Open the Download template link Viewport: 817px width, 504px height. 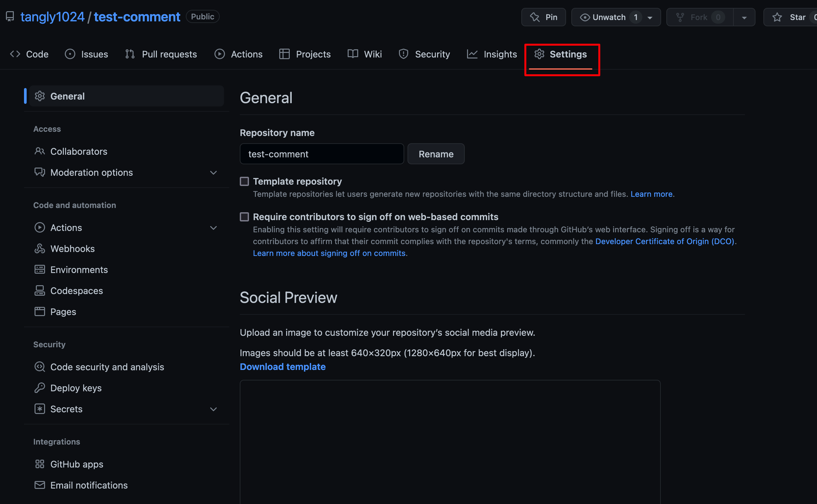(283, 367)
